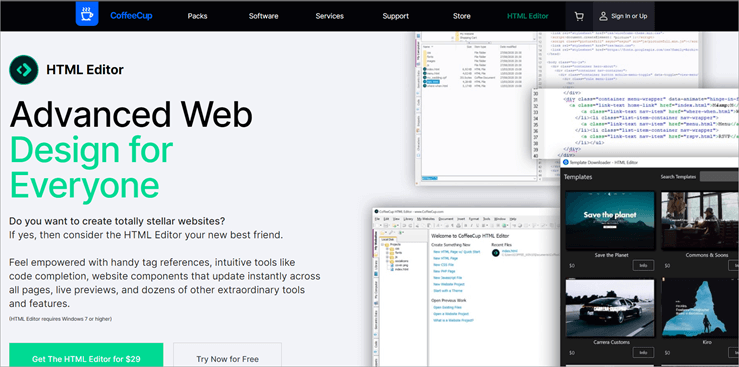Screen dimensions: 739x367
Task: Click the Open a Website Project link
Action: click(x=451, y=314)
